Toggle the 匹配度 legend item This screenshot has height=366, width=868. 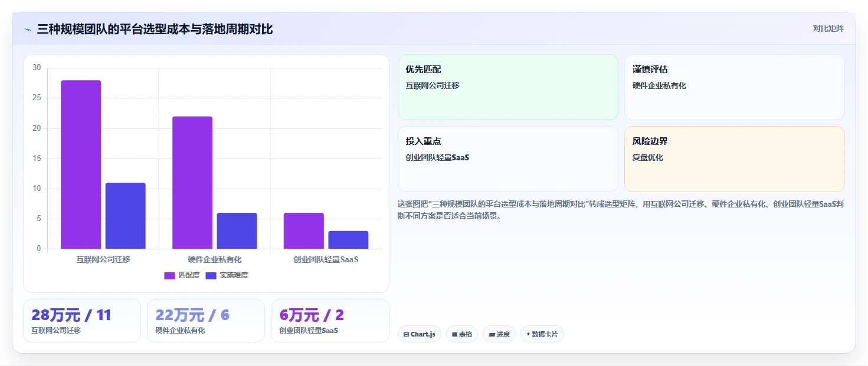pyautogui.click(x=182, y=275)
